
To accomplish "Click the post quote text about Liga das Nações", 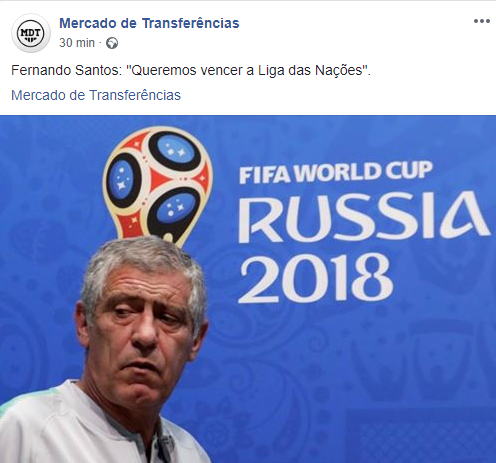I will coord(191,71).
